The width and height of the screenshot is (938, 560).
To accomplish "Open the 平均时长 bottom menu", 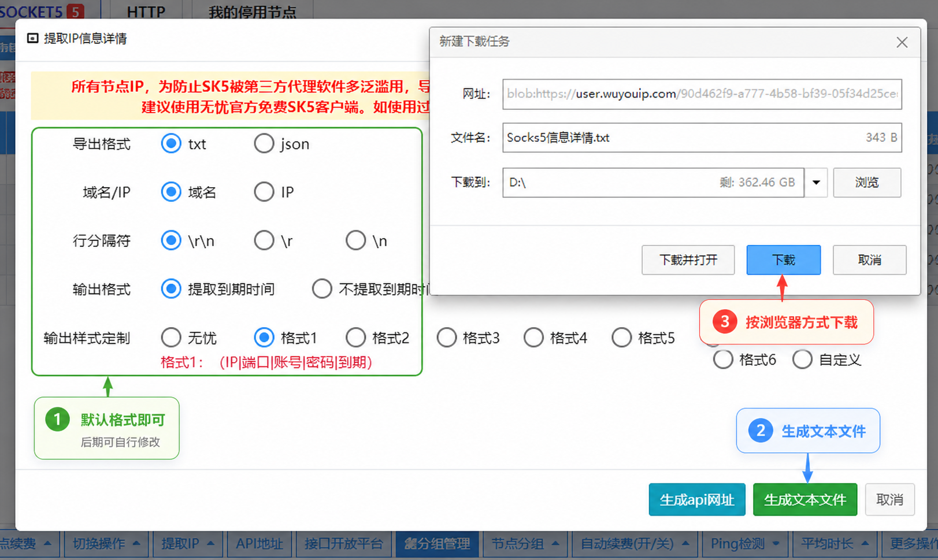I will [835, 544].
